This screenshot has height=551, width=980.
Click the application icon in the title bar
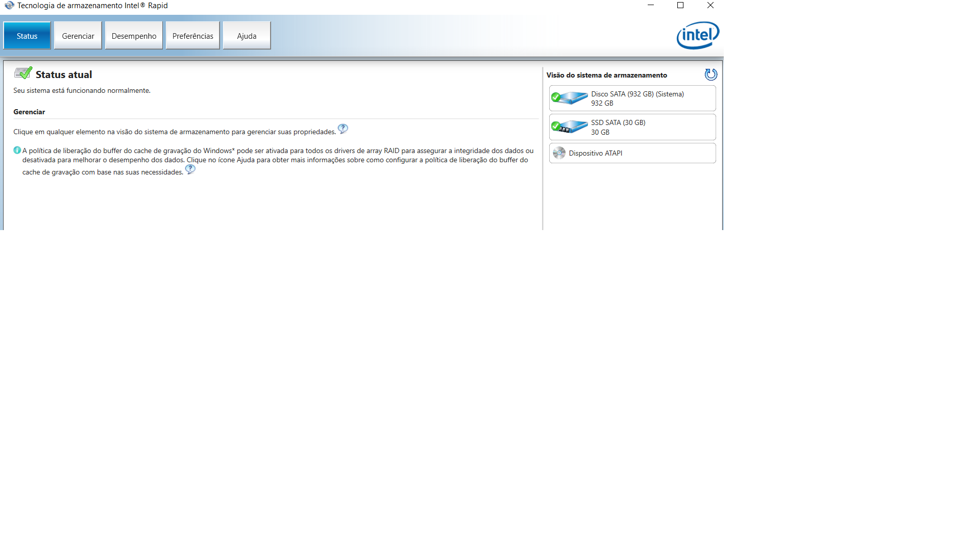[9, 6]
